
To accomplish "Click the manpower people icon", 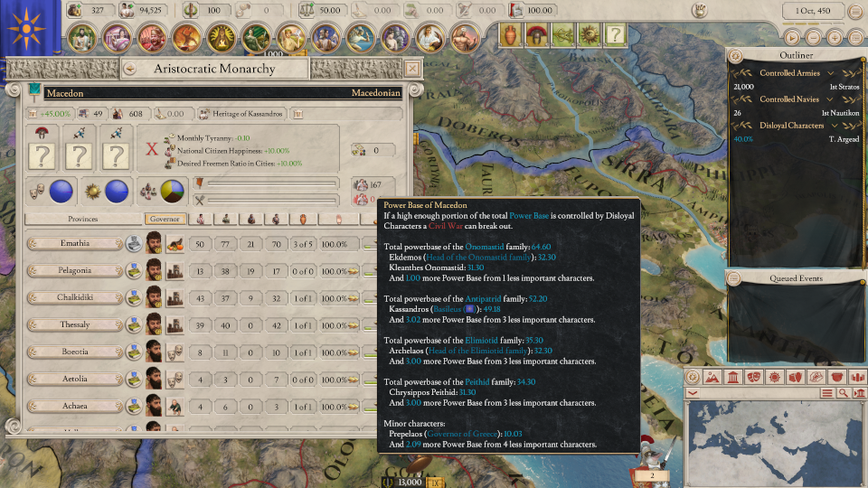I will (127, 10).
